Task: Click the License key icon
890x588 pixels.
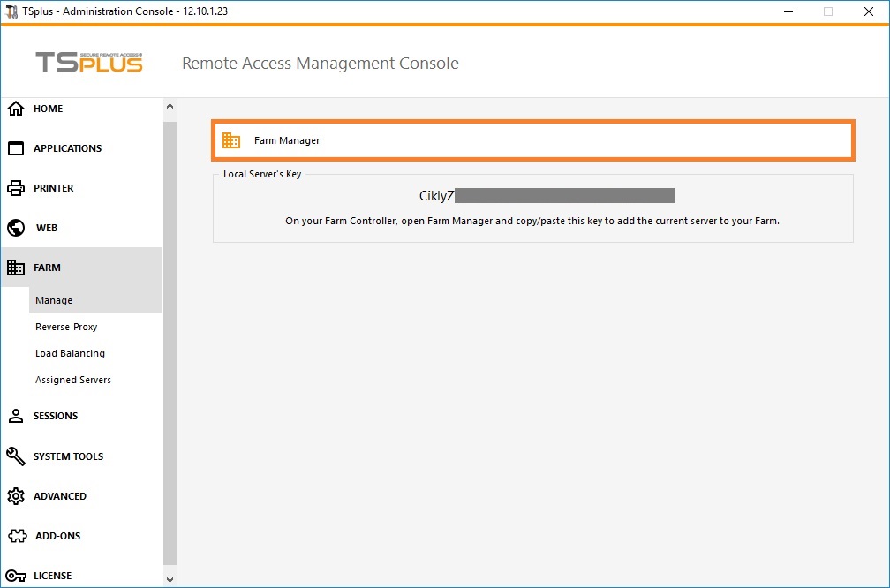Action: coord(16,576)
